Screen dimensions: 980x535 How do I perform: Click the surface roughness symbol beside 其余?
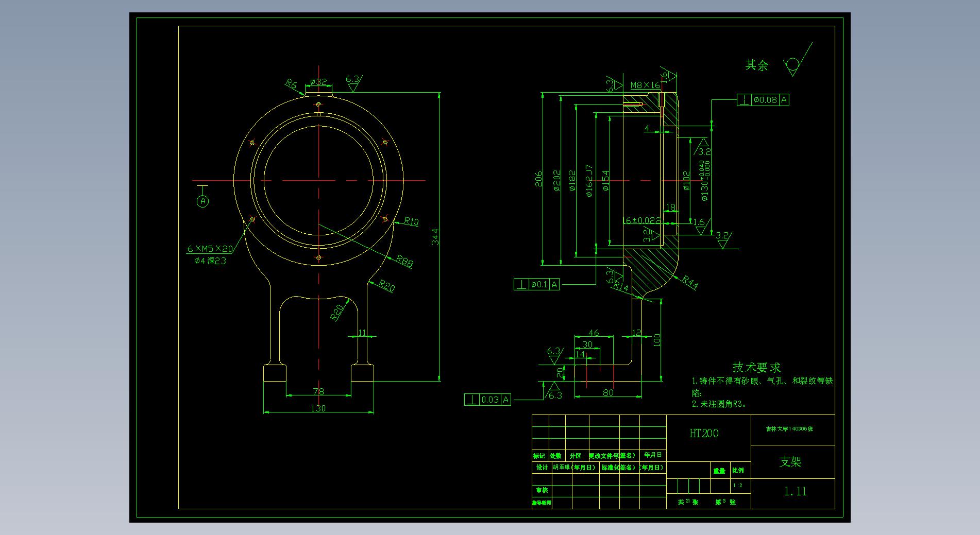tap(797, 60)
